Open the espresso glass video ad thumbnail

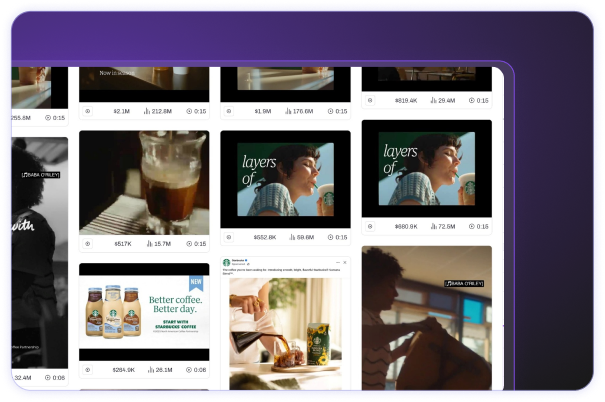[144, 182]
